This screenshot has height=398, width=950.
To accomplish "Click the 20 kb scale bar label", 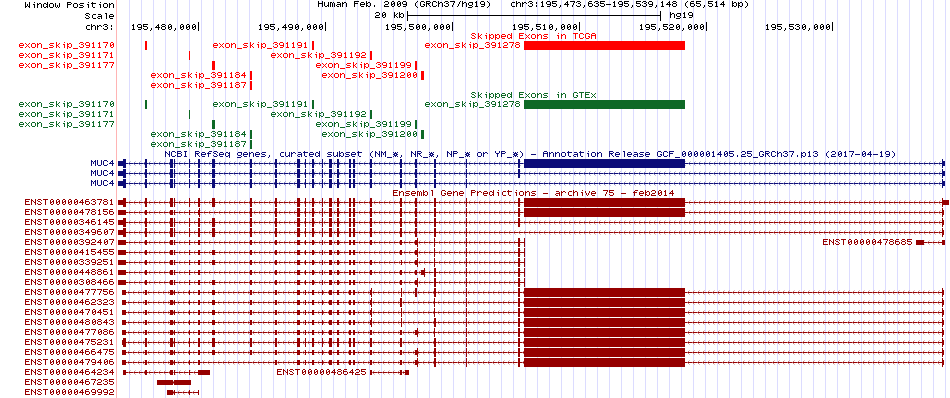I will coord(389,15).
